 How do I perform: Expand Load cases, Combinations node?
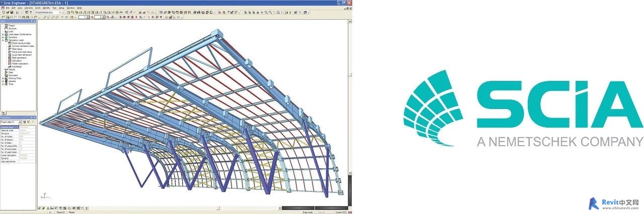click(3, 34)
